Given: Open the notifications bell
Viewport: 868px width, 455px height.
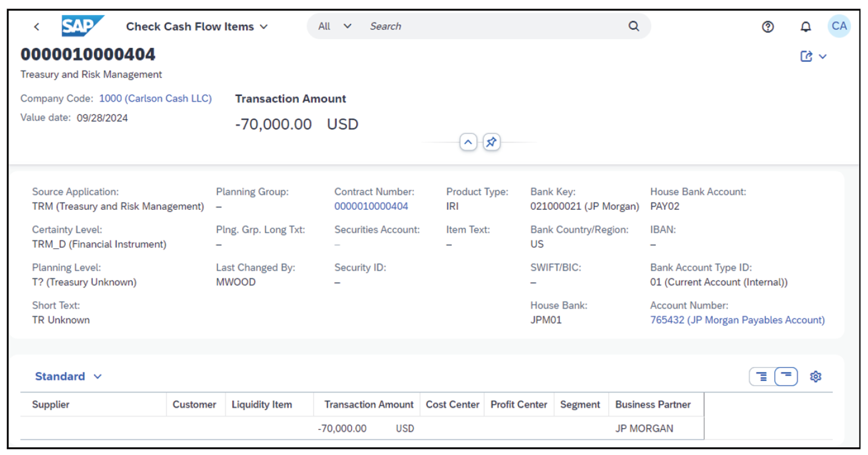Looking at the screenshot, I should 806,27.
